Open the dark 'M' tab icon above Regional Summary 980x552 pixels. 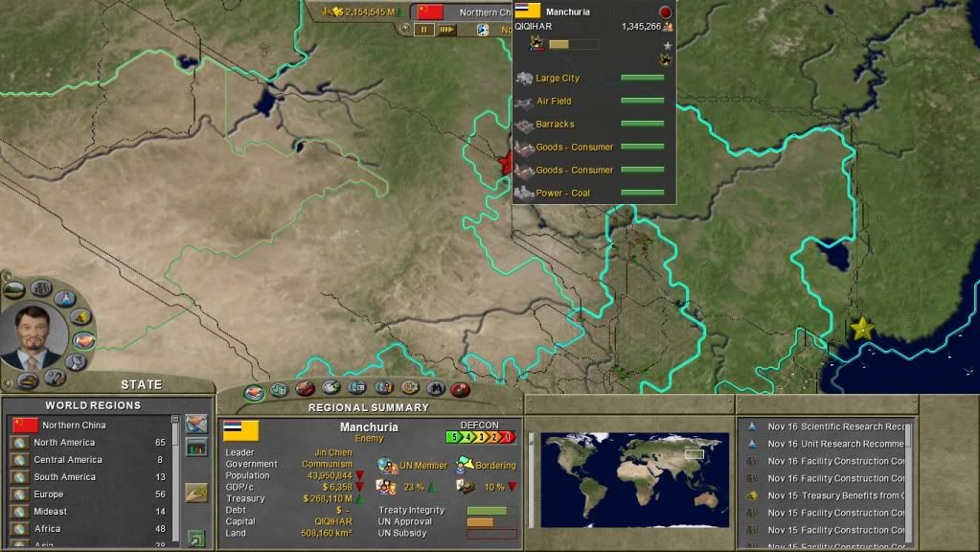point(436,389)
